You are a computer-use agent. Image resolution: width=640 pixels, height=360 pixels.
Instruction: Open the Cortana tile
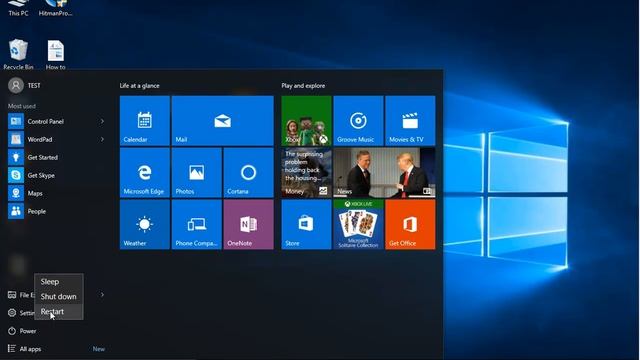point(248,173)
